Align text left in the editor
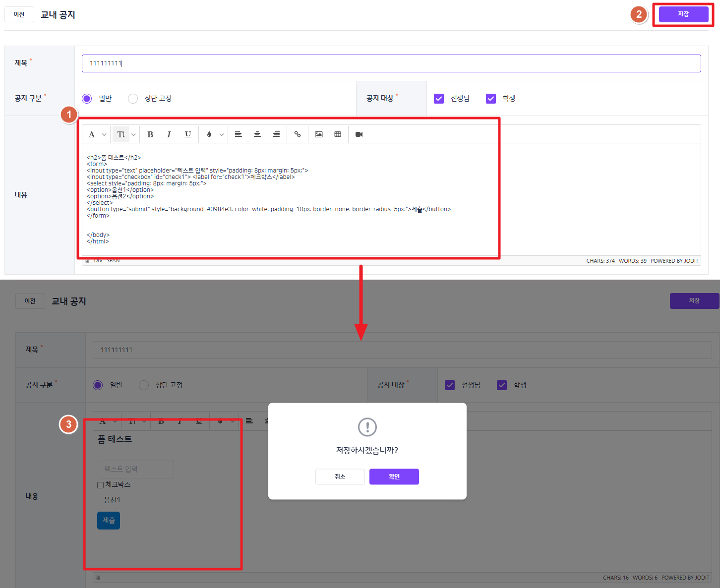 click(239, 134)
